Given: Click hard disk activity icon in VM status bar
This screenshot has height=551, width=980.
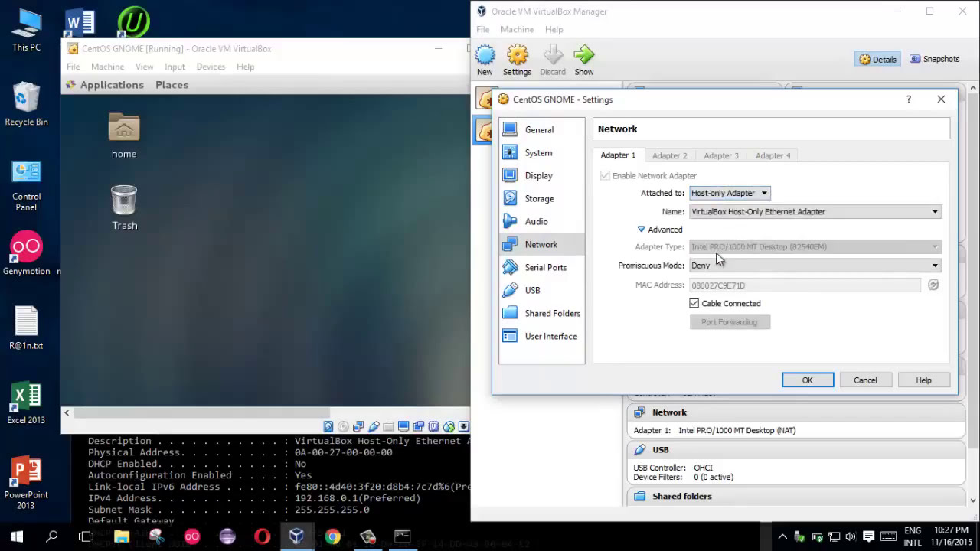Looking at the screenshot, I should click(x=328, y=426).
